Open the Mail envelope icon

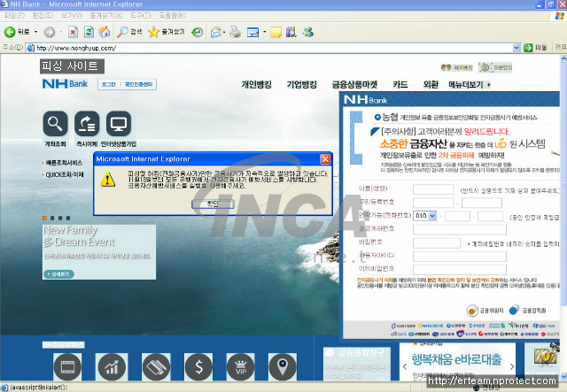pyautogui.click(x=216, y=32)
